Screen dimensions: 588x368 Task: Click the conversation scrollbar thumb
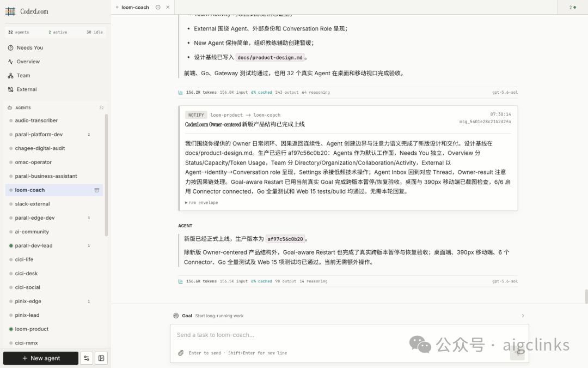[586, 297]
